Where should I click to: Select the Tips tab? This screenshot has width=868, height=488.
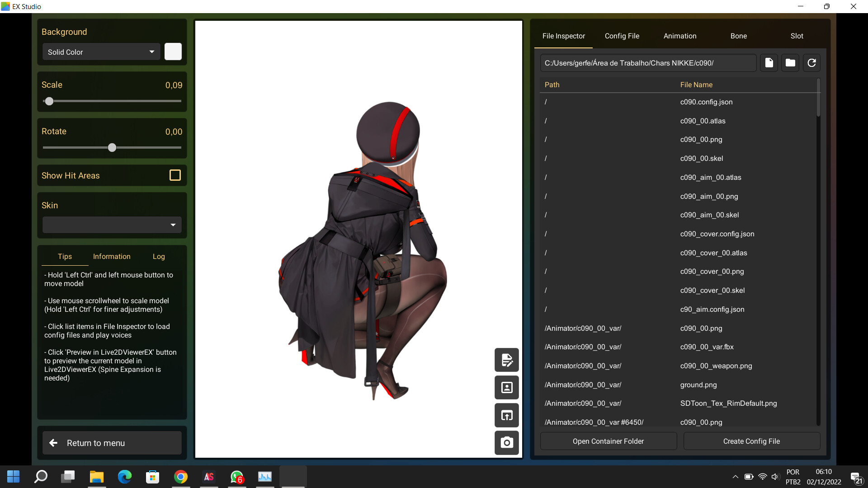pyautogui.click(x=65, y=256)
